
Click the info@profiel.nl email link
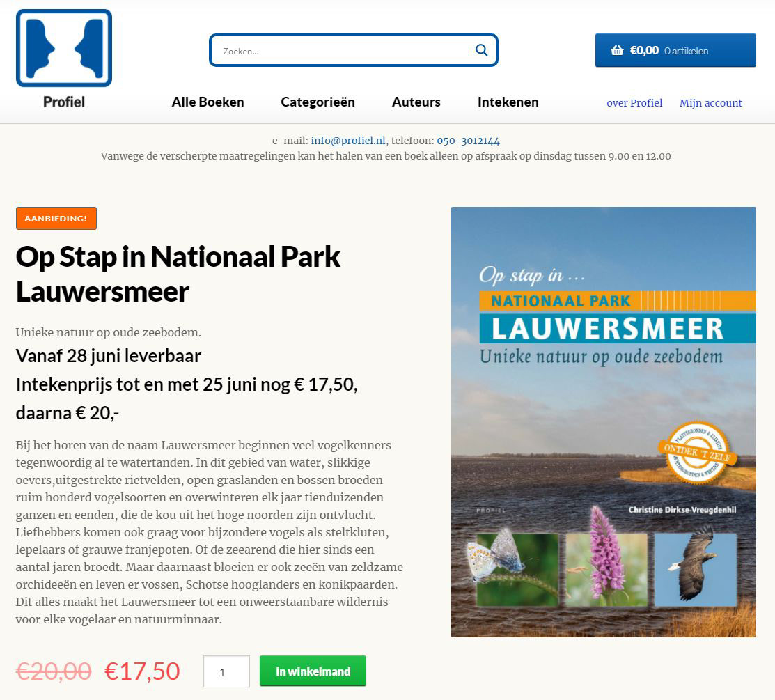click(x=348, y=141)
